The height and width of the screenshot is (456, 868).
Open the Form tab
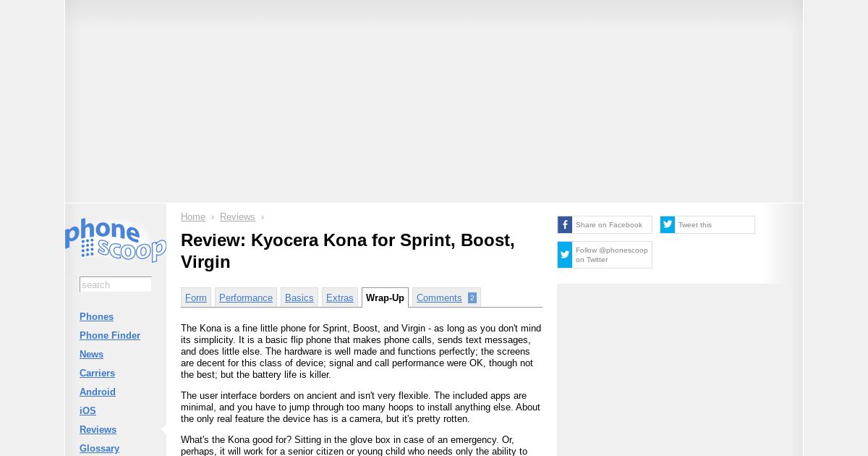click(196, 297)
